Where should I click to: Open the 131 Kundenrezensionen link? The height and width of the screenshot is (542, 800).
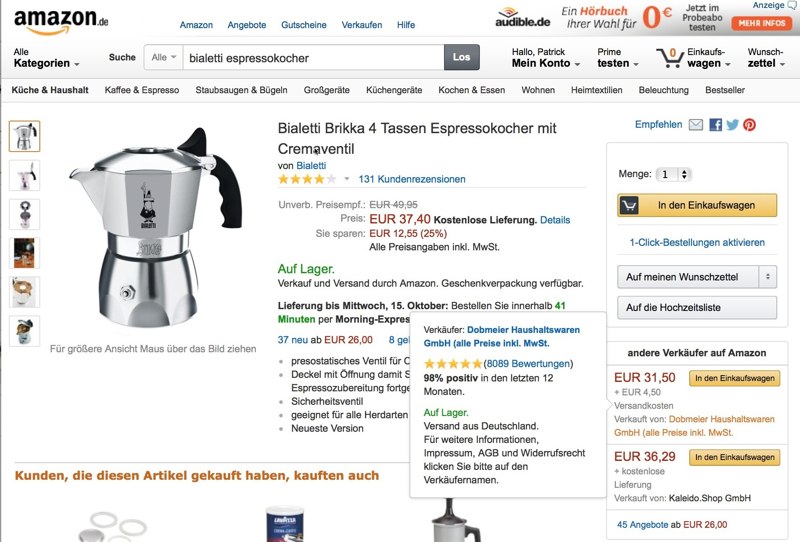click(412, 179)
